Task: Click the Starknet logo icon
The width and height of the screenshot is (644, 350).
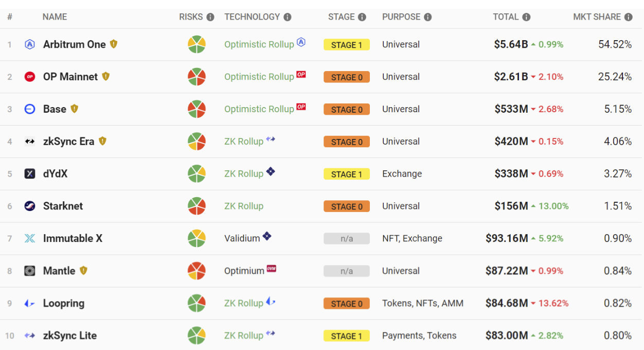Action: 30,206
